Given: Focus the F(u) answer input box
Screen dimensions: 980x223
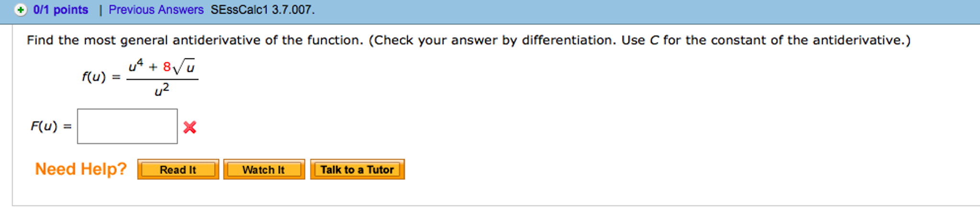Looking at the screenshot, I should [127, 126].
